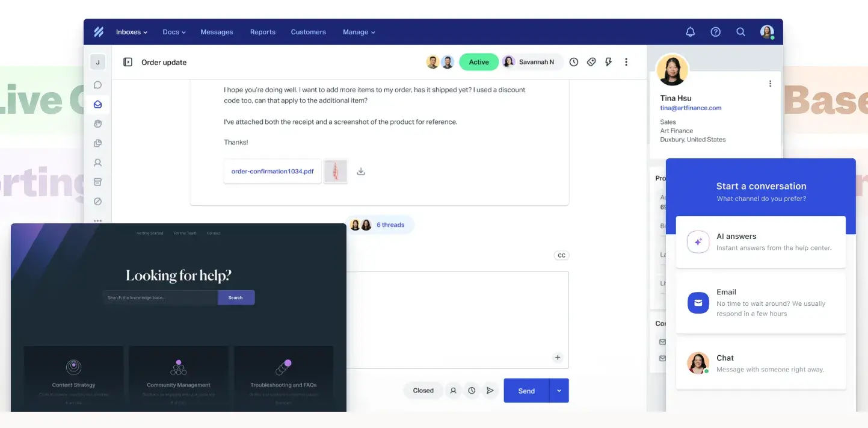Add a tag using the tag icon
Image resolution: width=868 pixels, height=428 pixels.
coord(591,61)
